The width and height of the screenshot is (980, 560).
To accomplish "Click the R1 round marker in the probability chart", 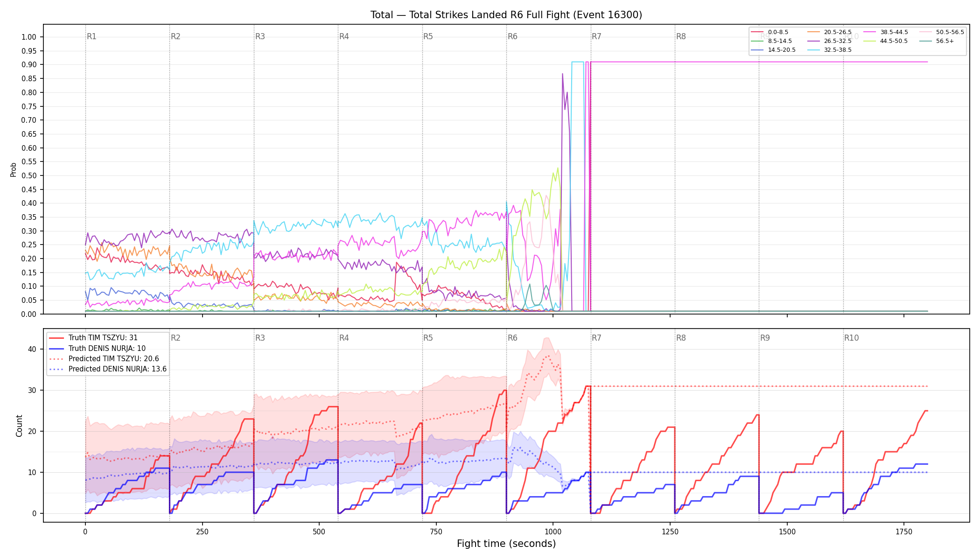I will [x=91, y=36].
